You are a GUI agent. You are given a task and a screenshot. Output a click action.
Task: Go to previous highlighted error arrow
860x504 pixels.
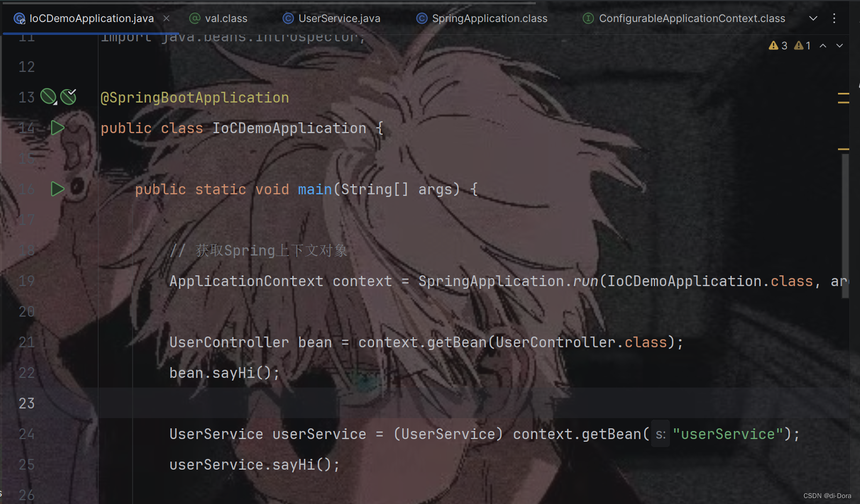[823, 46]
